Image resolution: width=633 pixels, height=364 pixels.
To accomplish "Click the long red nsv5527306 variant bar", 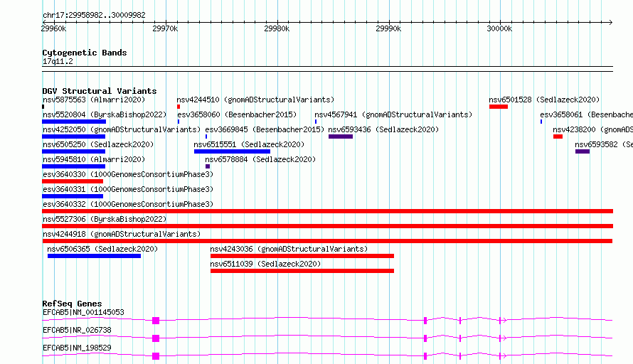I will click(327, 226).
